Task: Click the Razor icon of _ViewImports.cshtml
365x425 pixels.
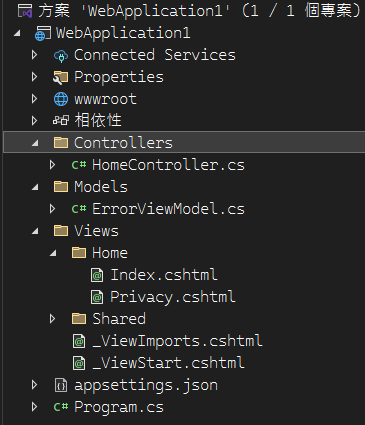Action: [79, 341]
